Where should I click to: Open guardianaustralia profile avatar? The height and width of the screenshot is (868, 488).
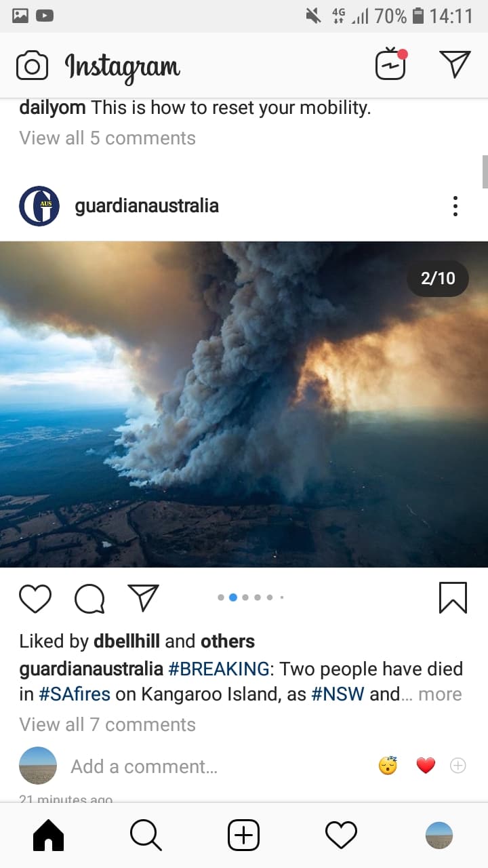click(39, 206)
